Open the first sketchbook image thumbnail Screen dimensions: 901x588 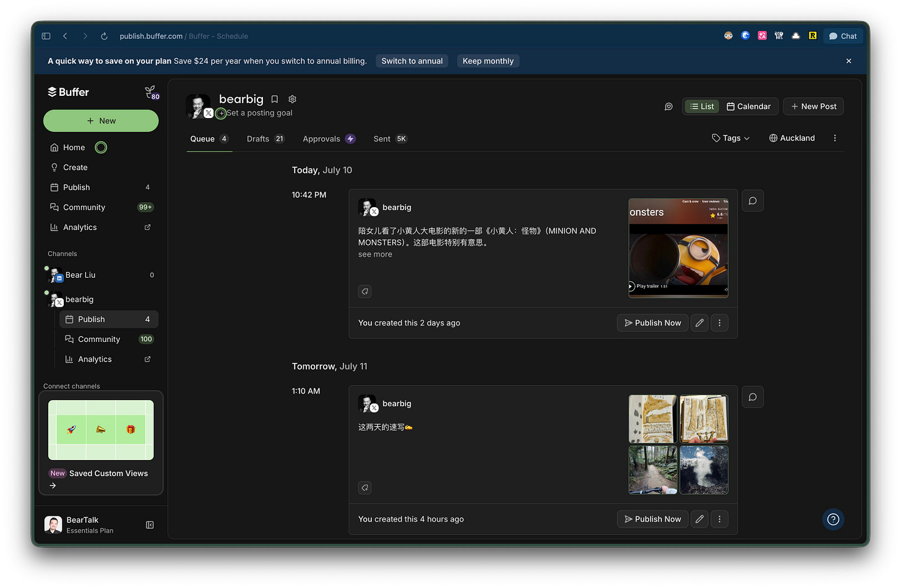point(653,419)
